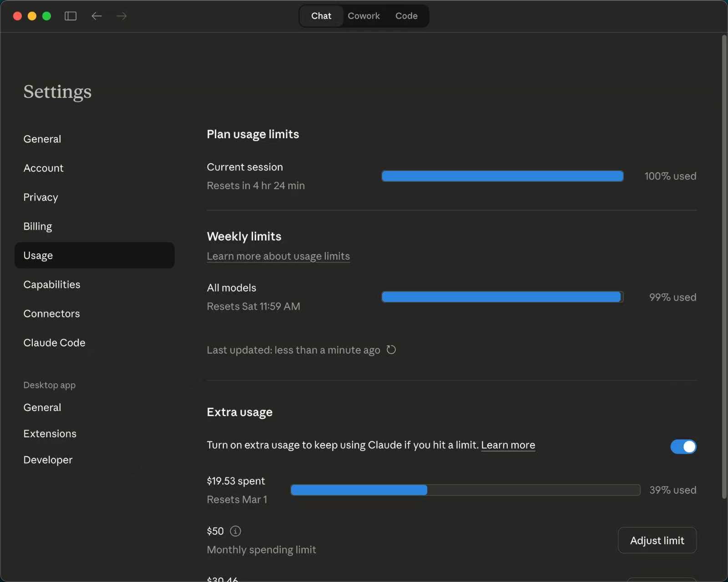Click the extra usage spending progress bar

(465, 490)
